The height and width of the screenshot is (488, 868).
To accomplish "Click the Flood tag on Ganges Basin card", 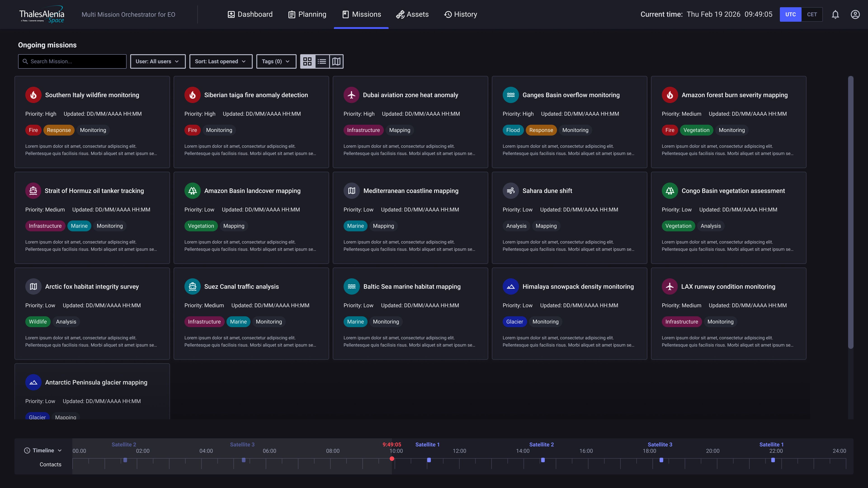I will pos(513,130).
